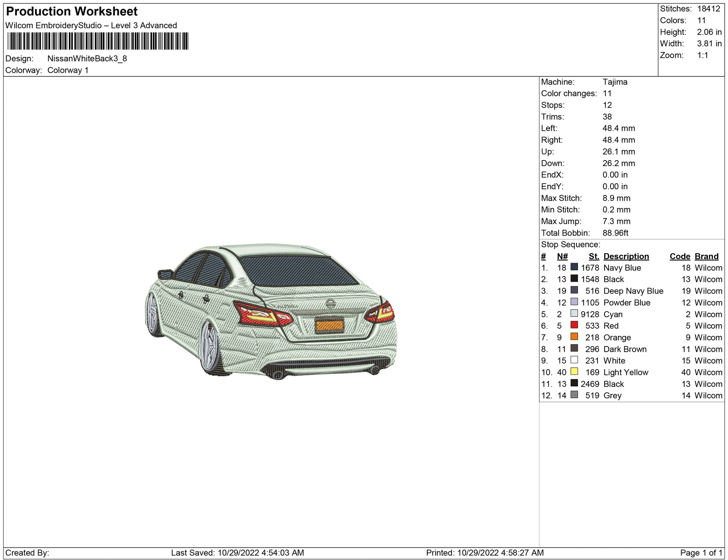The height and width of the screenshot is (560, 728).
Task: Click the Navy Blue color swatch
Action: click(574, 267)
